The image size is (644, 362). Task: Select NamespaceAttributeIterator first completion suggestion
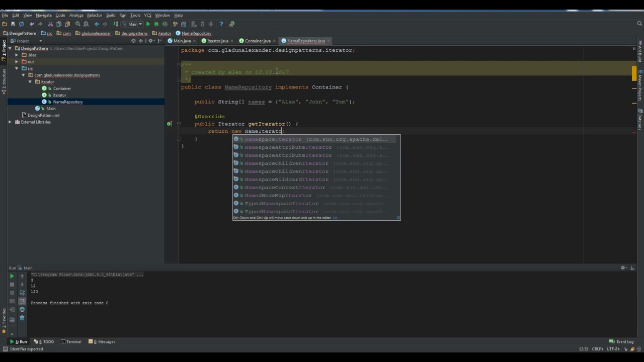click(316, 147)
